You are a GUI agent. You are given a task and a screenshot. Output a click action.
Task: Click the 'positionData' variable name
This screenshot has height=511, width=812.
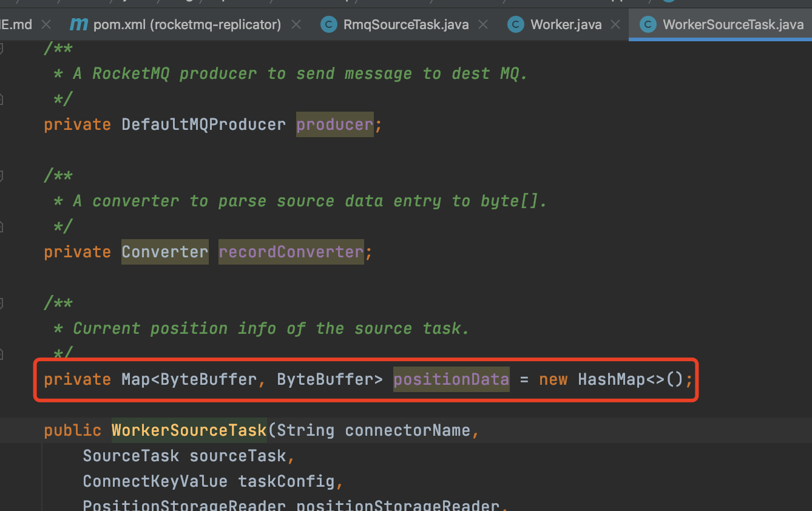(x=452, y=379)
